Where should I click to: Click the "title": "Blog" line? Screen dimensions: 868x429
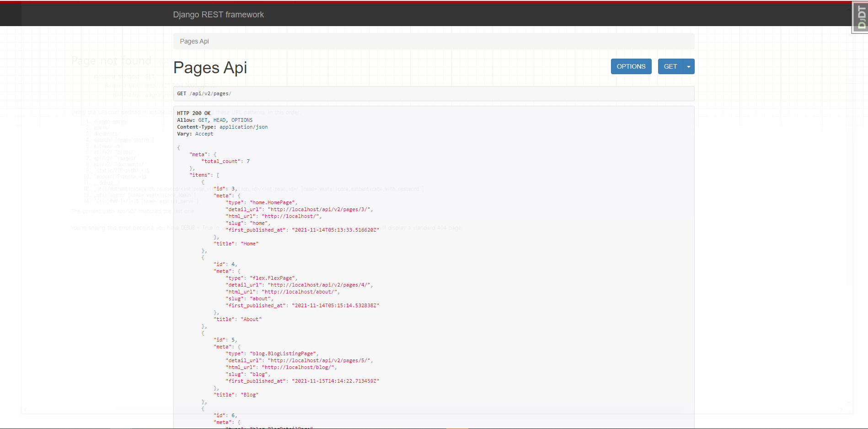point(236,395)
